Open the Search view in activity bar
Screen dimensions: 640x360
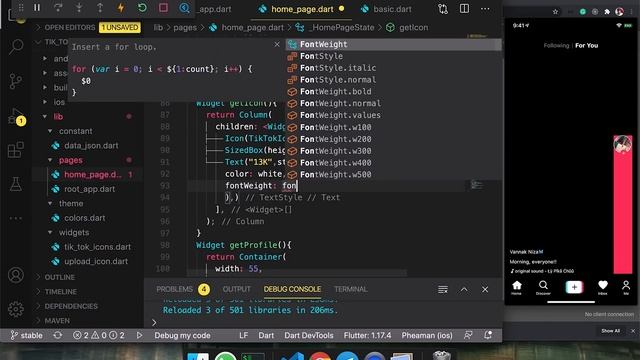pos(16,47)
